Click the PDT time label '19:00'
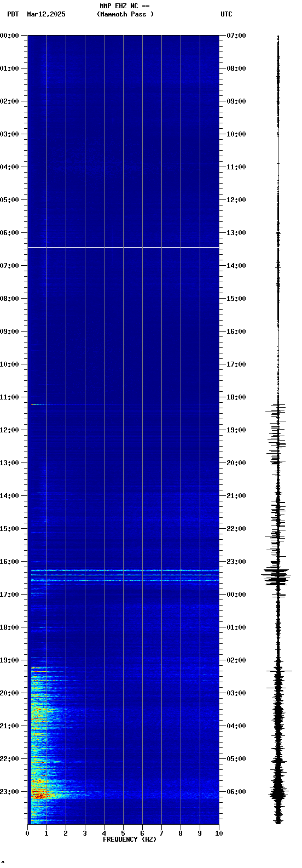This screenshot has height=868, width=302. (x=9, y=660)
